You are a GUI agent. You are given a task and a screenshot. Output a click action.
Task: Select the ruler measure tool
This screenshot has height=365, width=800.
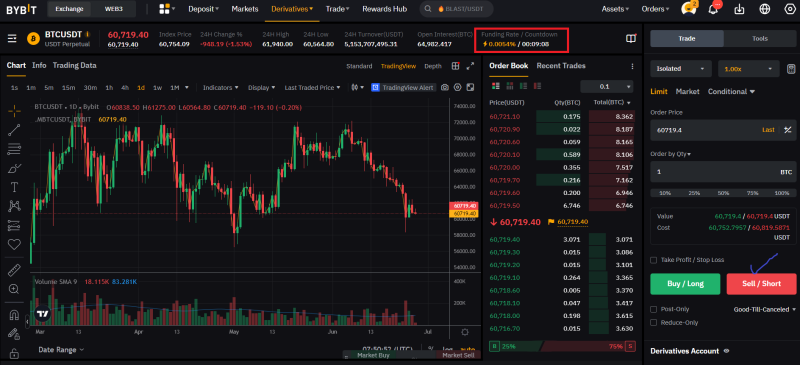(x=14, y=270)
